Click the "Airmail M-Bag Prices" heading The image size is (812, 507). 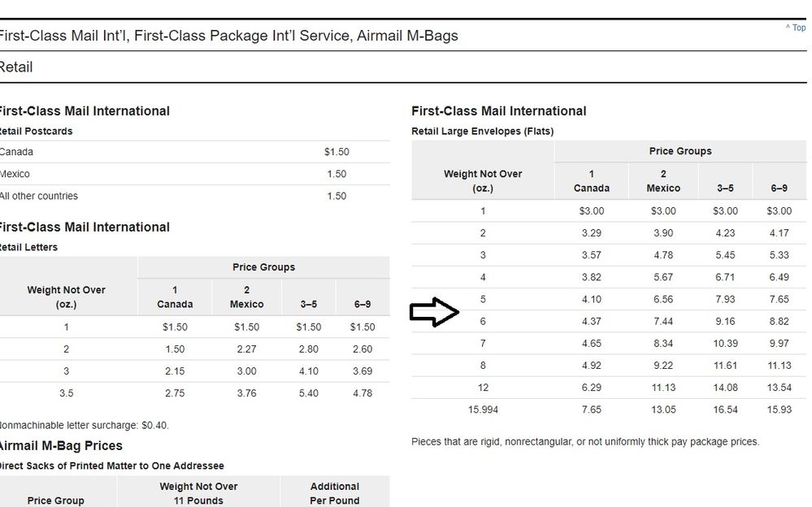pyautogui.click(x=61, y=445)
